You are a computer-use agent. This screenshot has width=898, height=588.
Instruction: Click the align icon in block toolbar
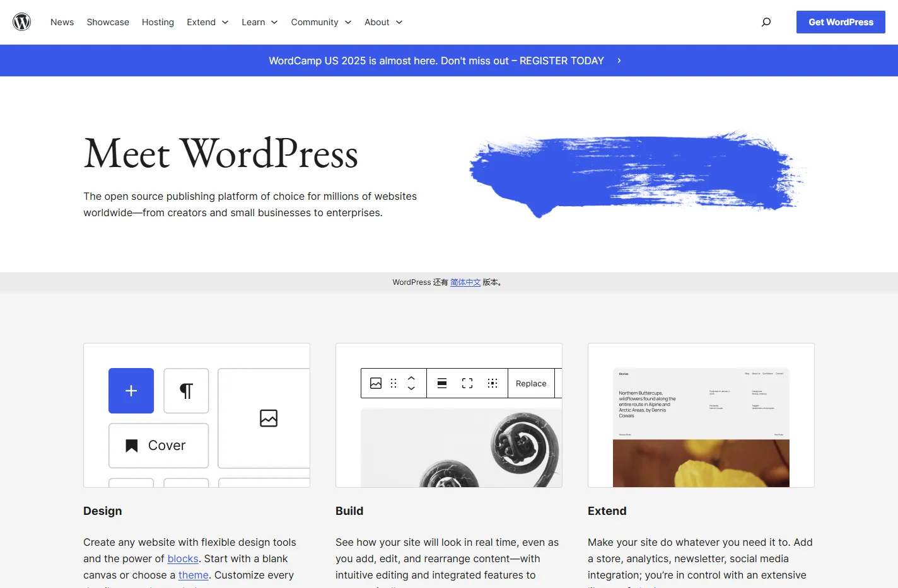tap(442, 383)
